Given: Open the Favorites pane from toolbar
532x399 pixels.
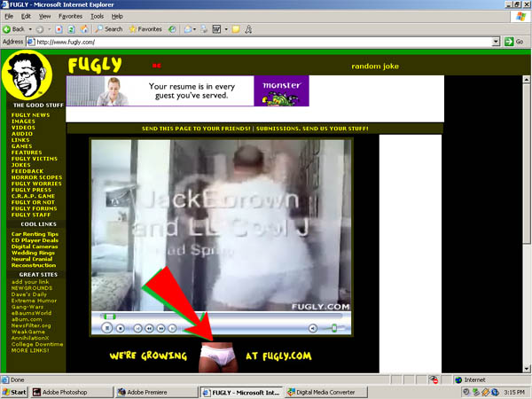Looking at the screenshot, I should (x=145, y=29).
